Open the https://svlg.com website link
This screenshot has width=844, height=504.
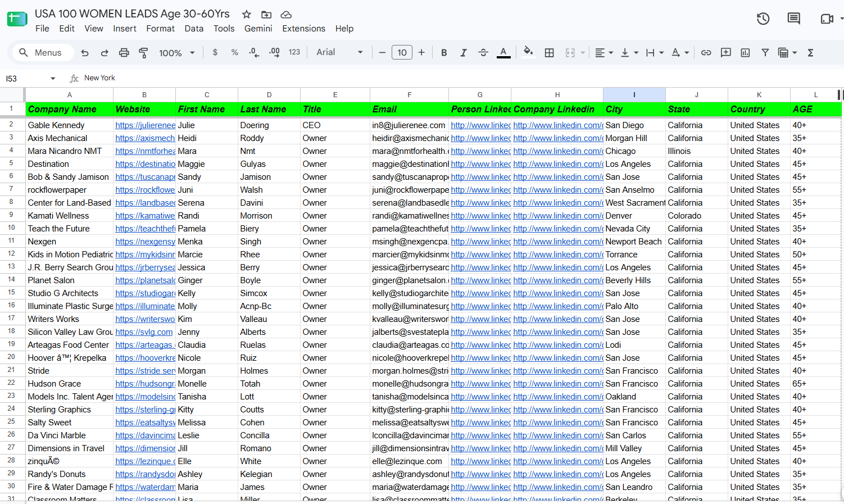coord(144,332)
